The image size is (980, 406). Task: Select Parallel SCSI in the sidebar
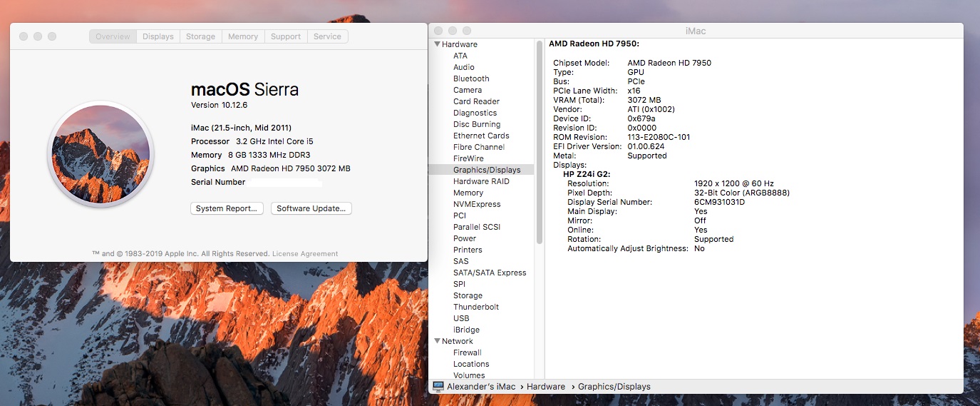(477, 227)
